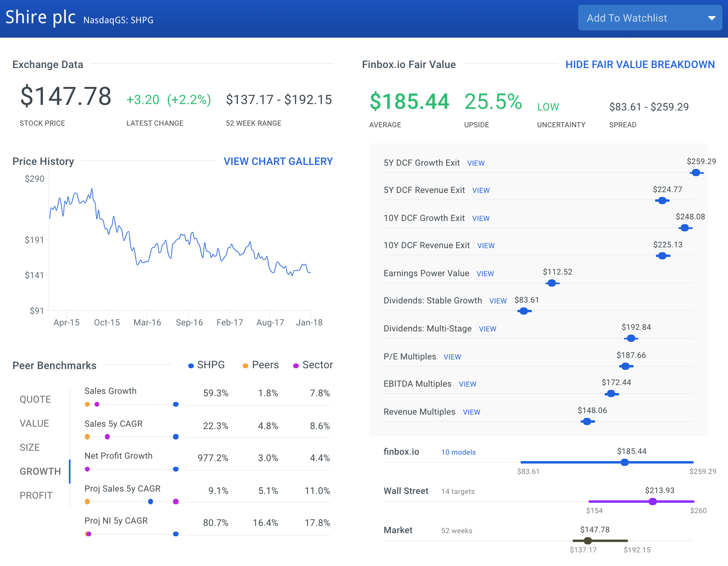This screenshot has width=728, height=566.
Task: Open the Add To Watchlist dropdown arrow
Action: click(712, 18)
